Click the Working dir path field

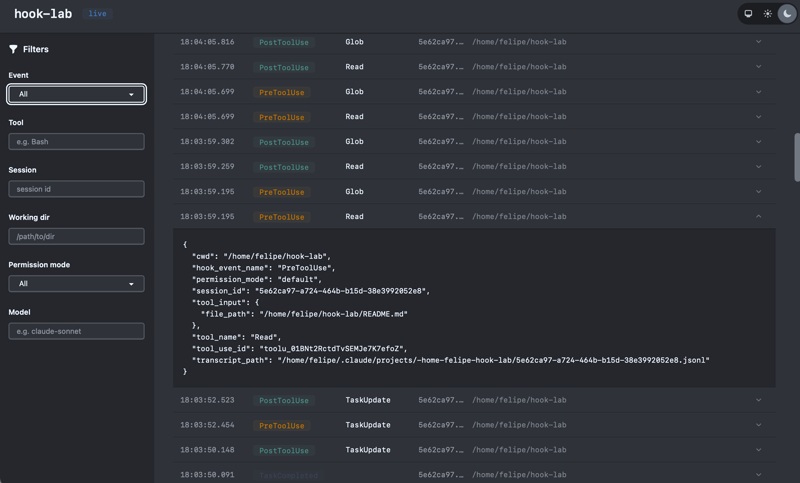click(x=76, y=237)
